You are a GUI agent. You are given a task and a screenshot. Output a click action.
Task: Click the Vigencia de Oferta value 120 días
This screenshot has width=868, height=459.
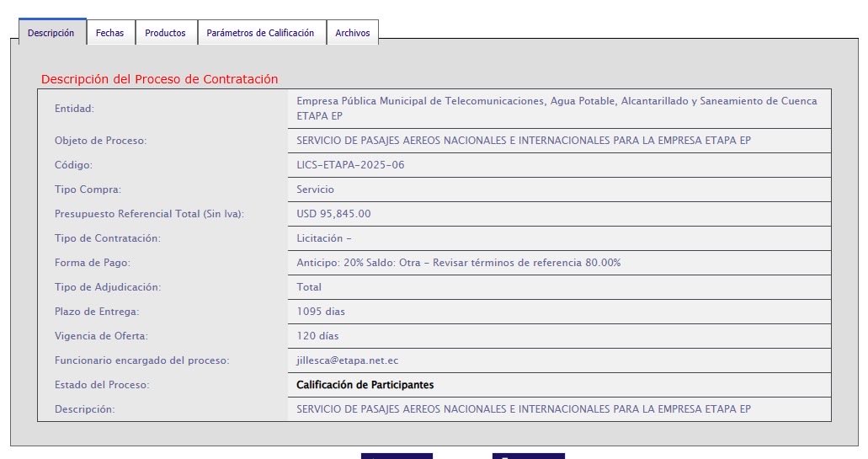pos(317,336)
